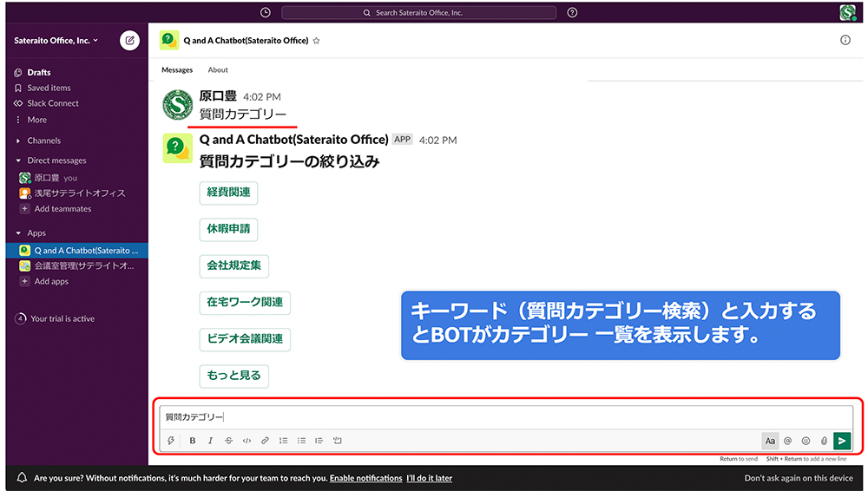Select Q and A Chatbot app in sidebar
This screenshot has width=868, height=491.
[x=77, y=251]
